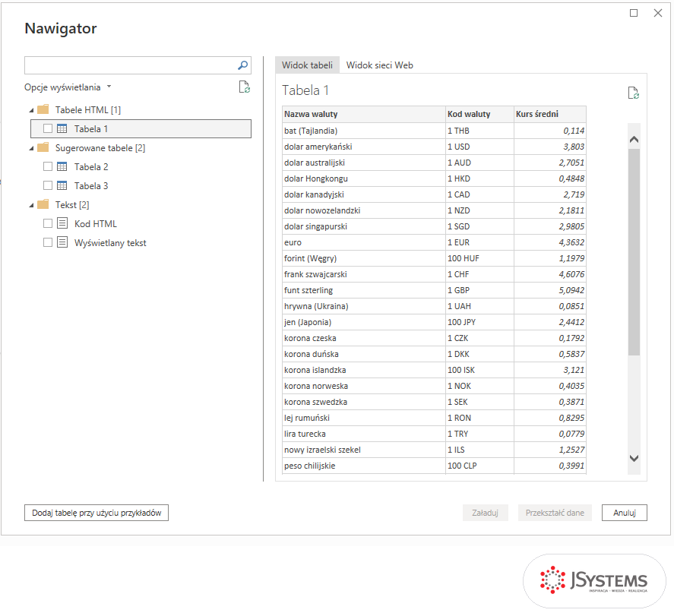Check the Tabela 1 checkbox

[48, 128]
